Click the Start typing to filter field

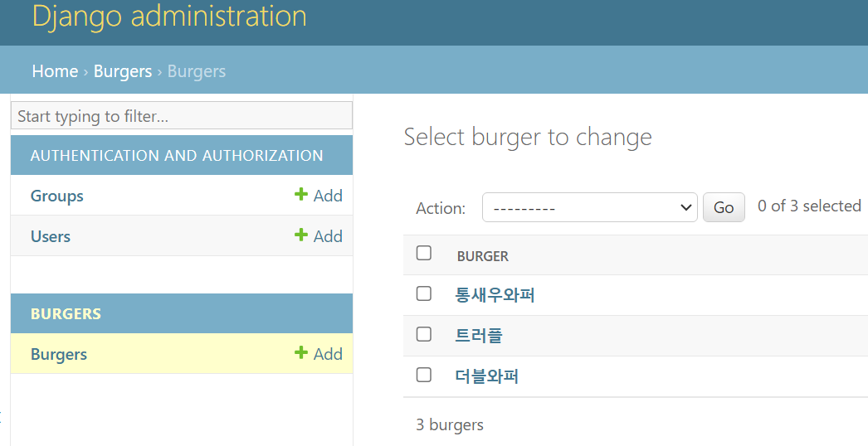pos(182,116)
